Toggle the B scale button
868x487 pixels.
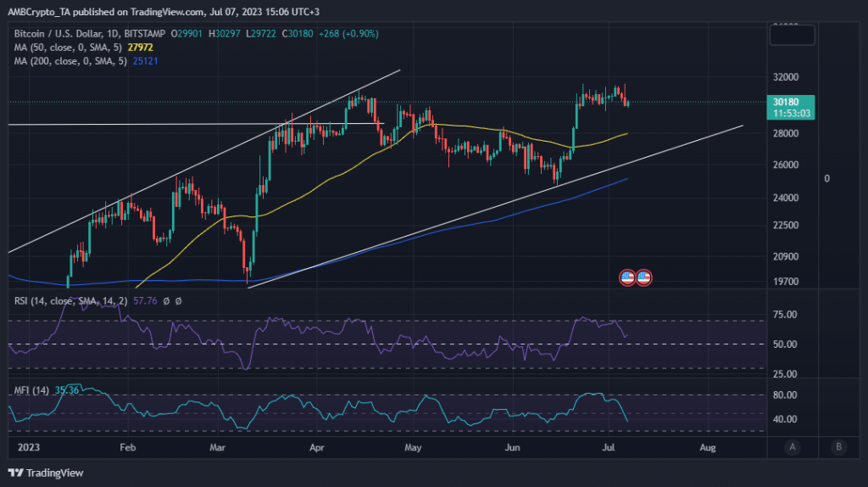pos(838,447)
